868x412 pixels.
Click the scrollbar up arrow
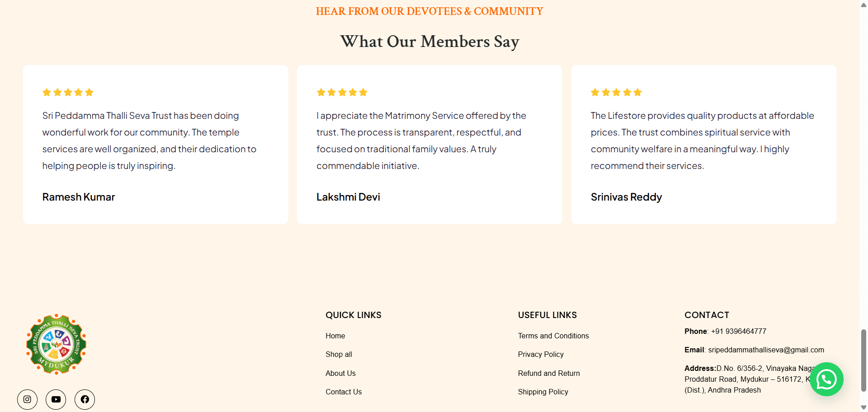coord(863,4)
